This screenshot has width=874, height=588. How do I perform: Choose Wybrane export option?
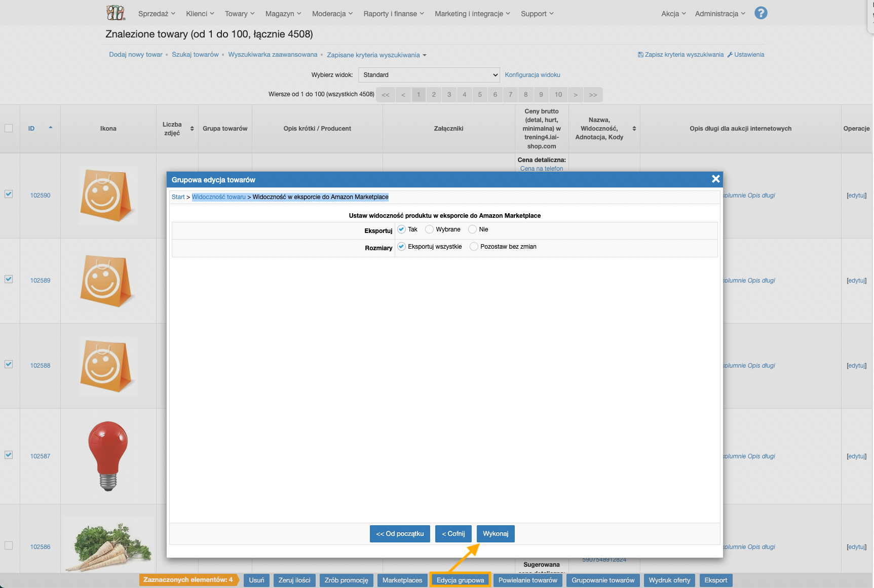click(430, 229)
